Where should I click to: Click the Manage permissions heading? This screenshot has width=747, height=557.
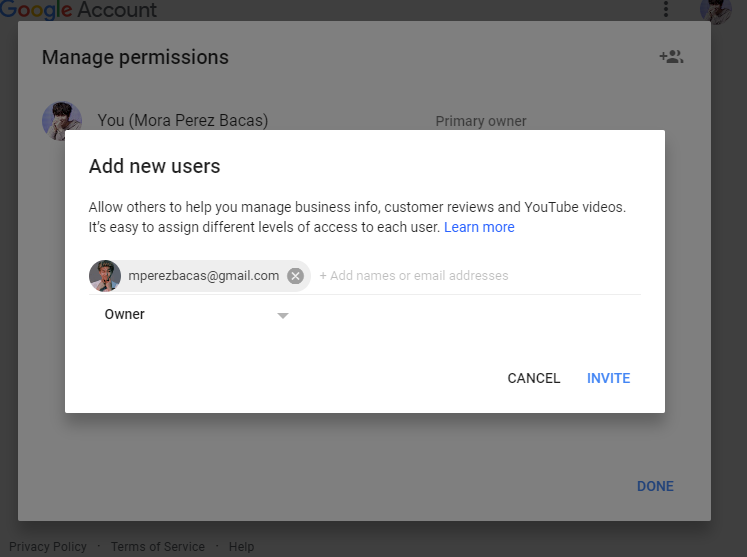[x=135, y=58]
